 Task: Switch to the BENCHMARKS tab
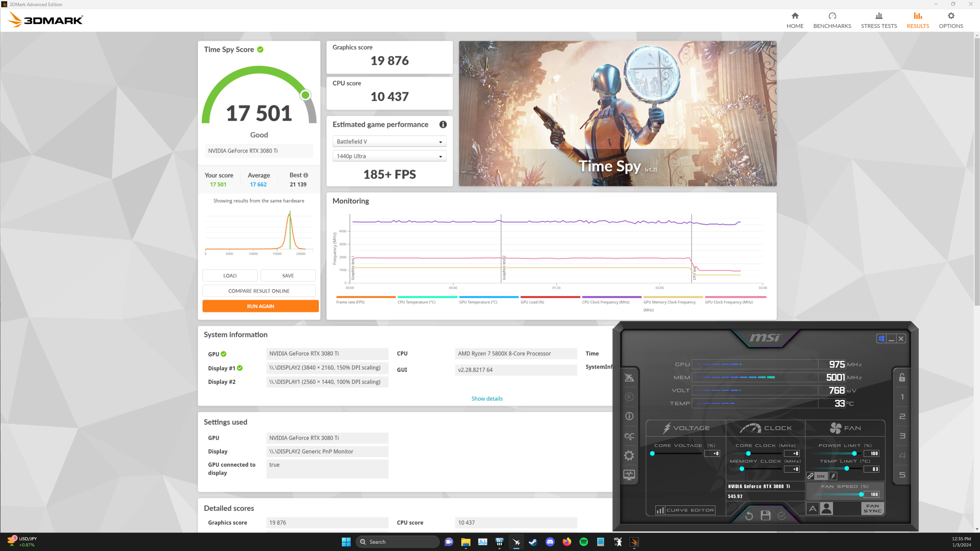click(x=832, y=20)
